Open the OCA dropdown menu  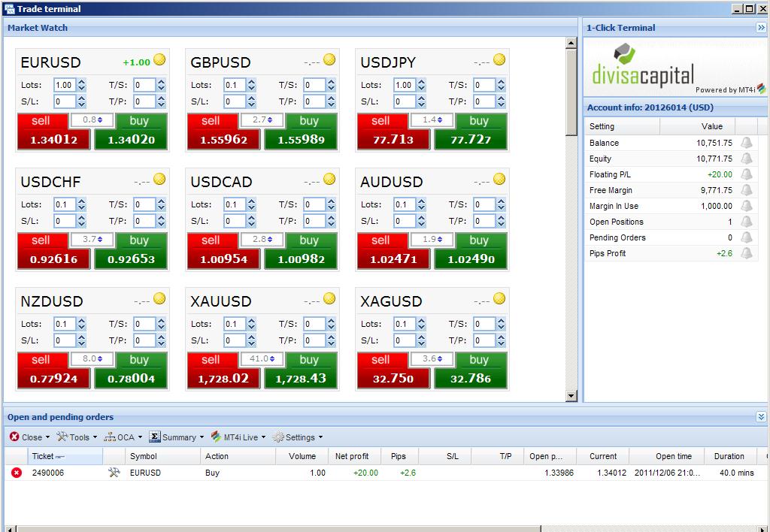tap(123, 437)
